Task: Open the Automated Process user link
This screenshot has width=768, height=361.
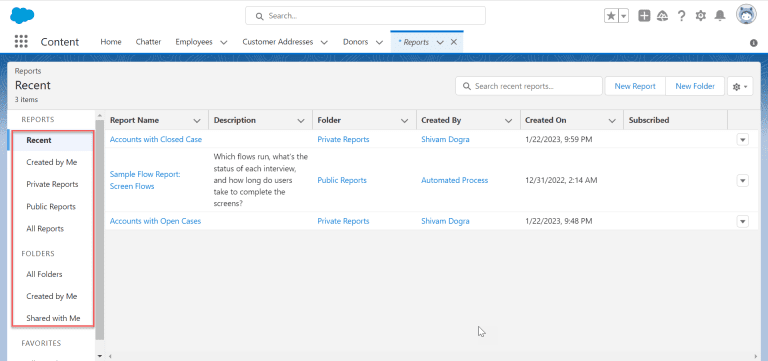Action: (455, 180)
